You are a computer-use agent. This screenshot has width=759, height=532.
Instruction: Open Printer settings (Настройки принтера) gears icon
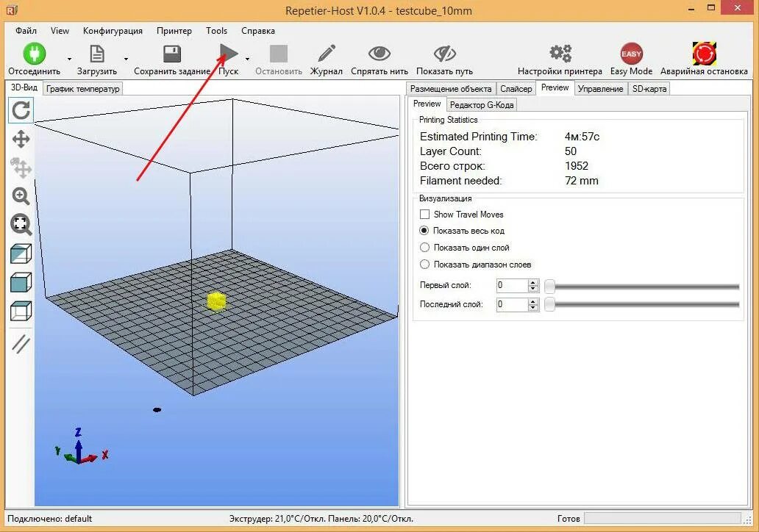(x=560, y=53)
